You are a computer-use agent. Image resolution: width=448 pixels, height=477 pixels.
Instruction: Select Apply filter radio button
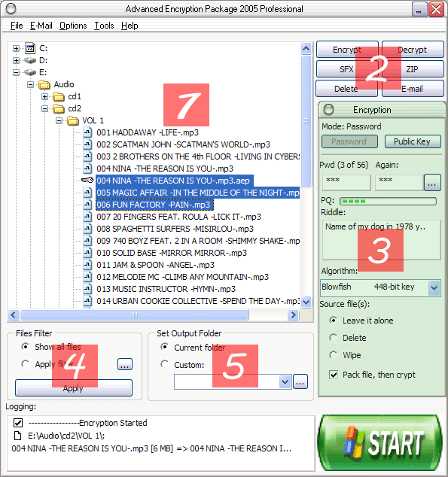(x=26, y=364)
